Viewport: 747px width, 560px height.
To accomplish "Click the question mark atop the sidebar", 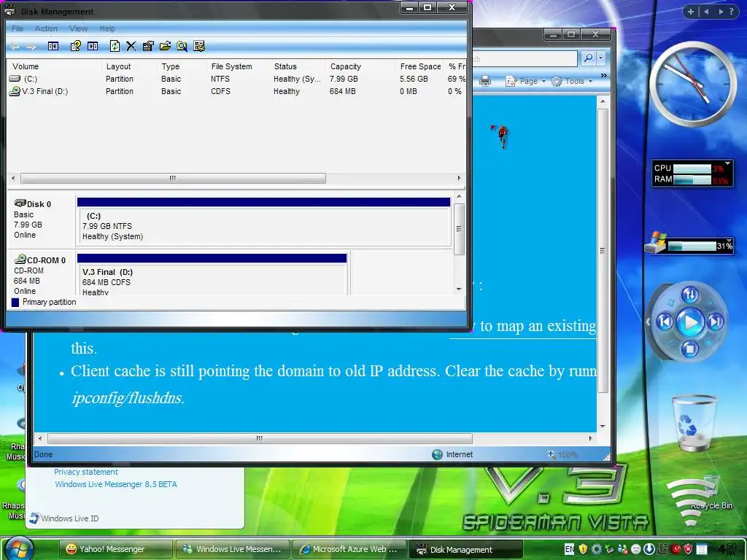I will 732,12.
